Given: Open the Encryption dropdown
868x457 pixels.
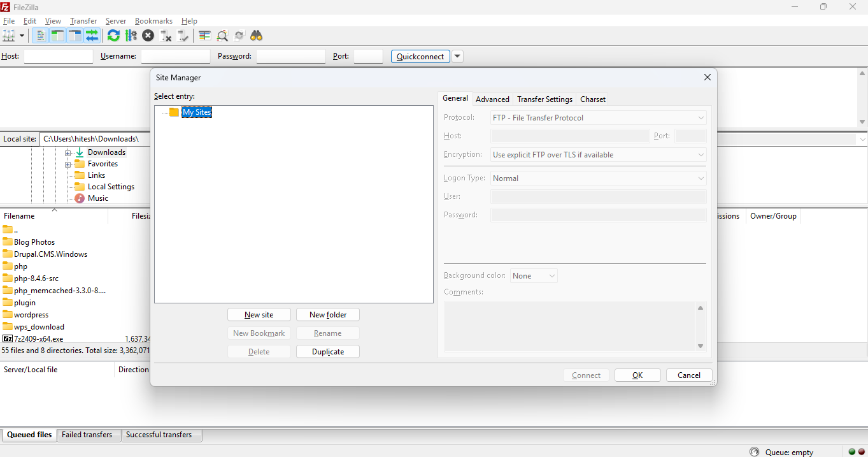Looking at the screenshot, I should pos(598,155).
